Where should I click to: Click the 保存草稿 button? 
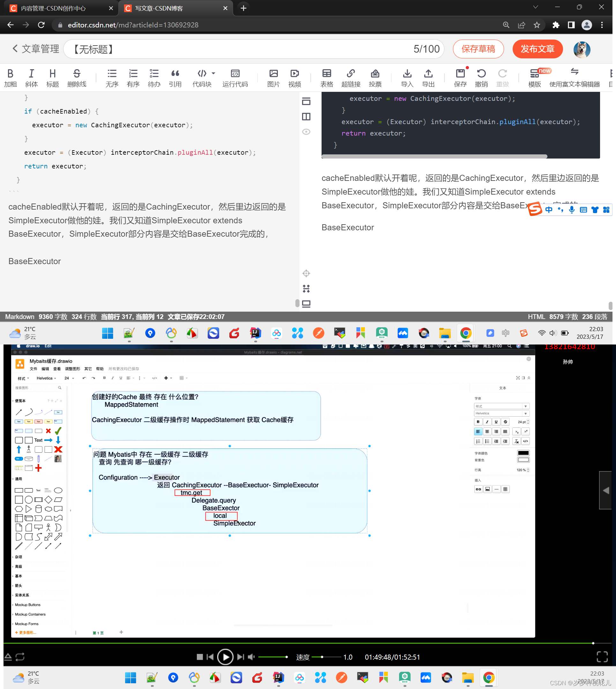click(478, 49)
